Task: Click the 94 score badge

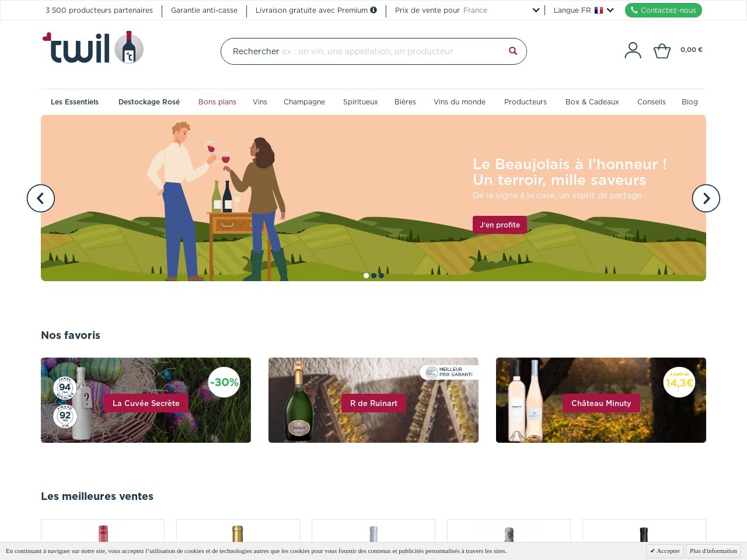Action: click(65, 387)
